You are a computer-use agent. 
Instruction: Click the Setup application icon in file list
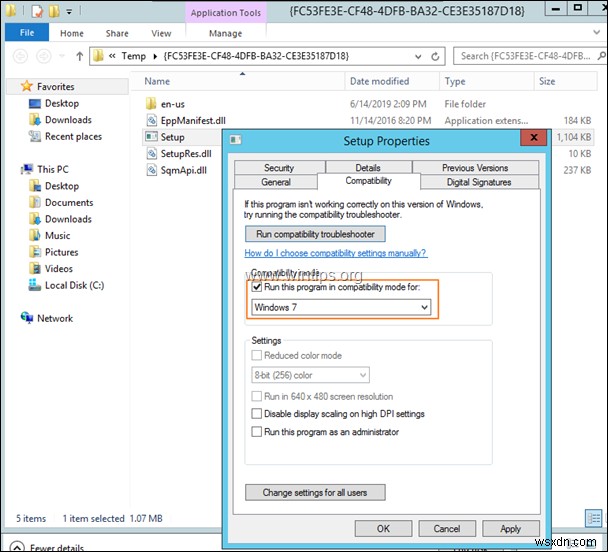point(151,136)
